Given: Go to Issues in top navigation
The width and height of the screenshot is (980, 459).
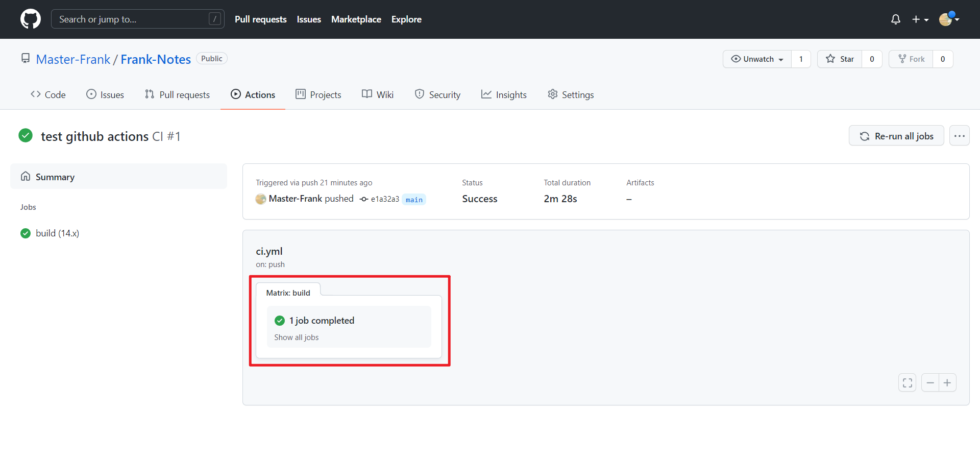Looking at the screenshot, I should (x=309, y=19).
